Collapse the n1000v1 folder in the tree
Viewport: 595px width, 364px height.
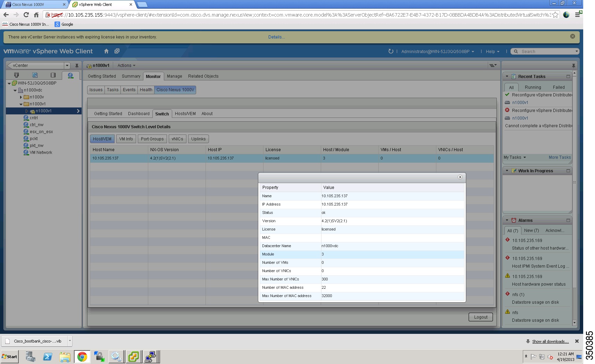21,104
